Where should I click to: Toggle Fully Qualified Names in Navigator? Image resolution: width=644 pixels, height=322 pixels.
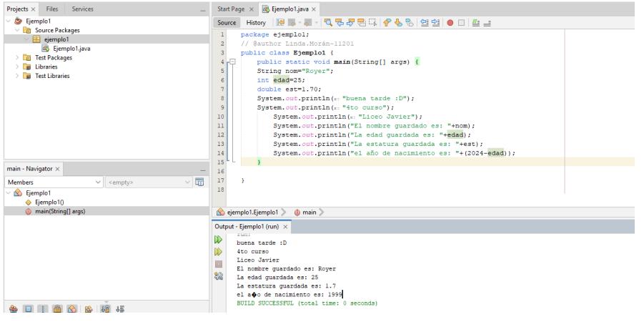(x=89, y=308)
